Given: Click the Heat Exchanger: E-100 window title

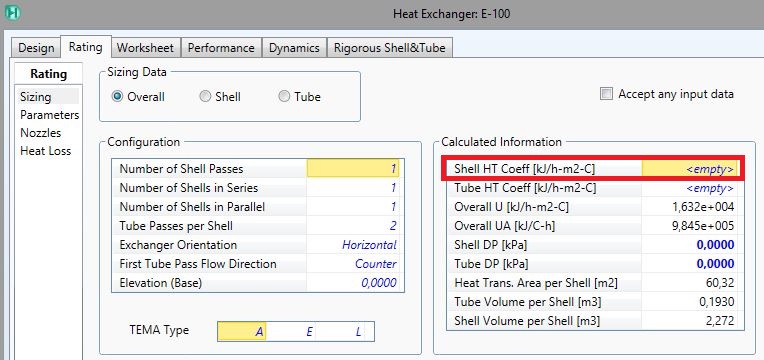Looking at the screenshot, I should (x=452, y=14).
